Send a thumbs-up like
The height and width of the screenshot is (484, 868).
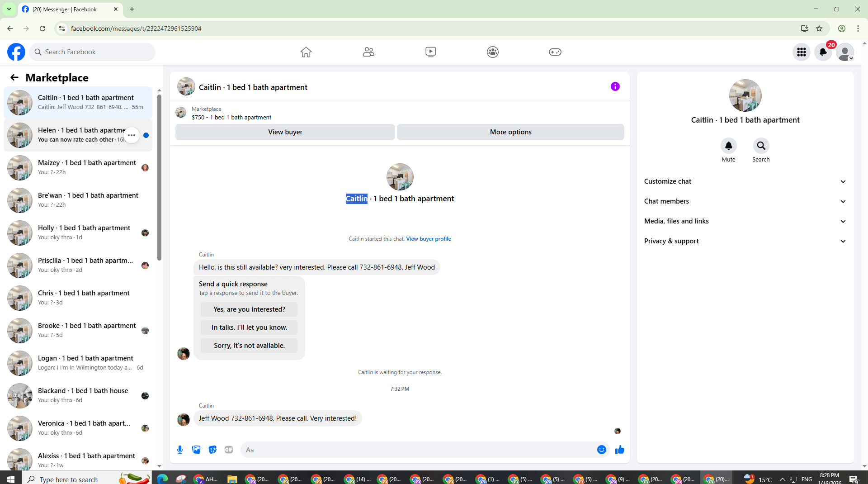pyautogui.click(x=620, y=450)
